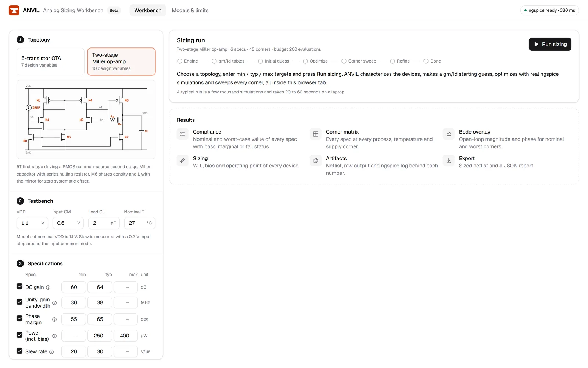Click the ngspice ready status badge

550,10
